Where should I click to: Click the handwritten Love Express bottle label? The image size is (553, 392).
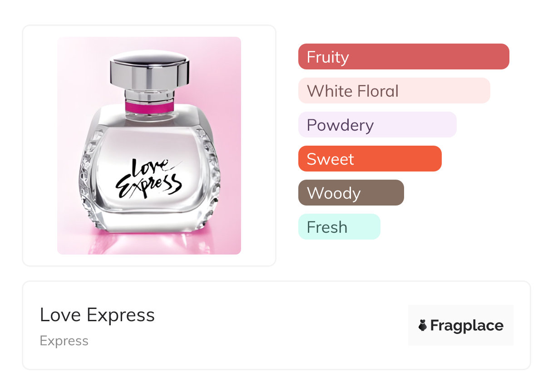149,178
